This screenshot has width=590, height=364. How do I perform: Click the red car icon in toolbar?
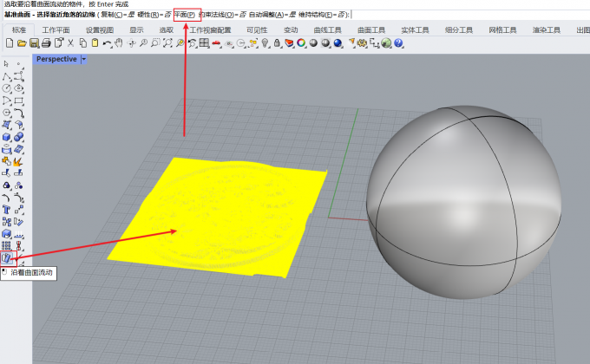[x=216, y=43]
